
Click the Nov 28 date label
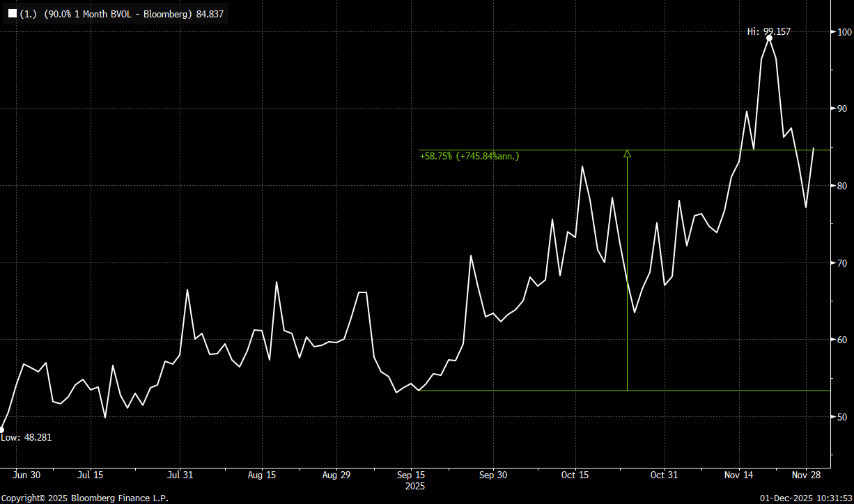pyautogui.click(x=806, y=475)
